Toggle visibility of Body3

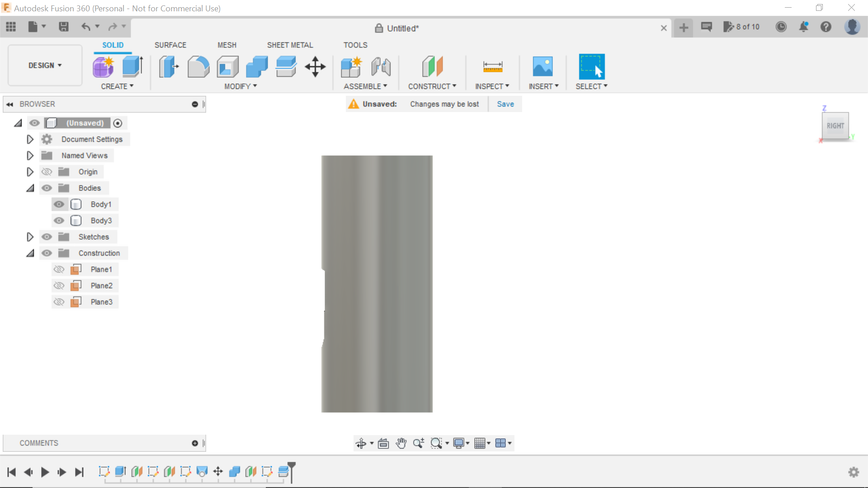coord(58,221)
